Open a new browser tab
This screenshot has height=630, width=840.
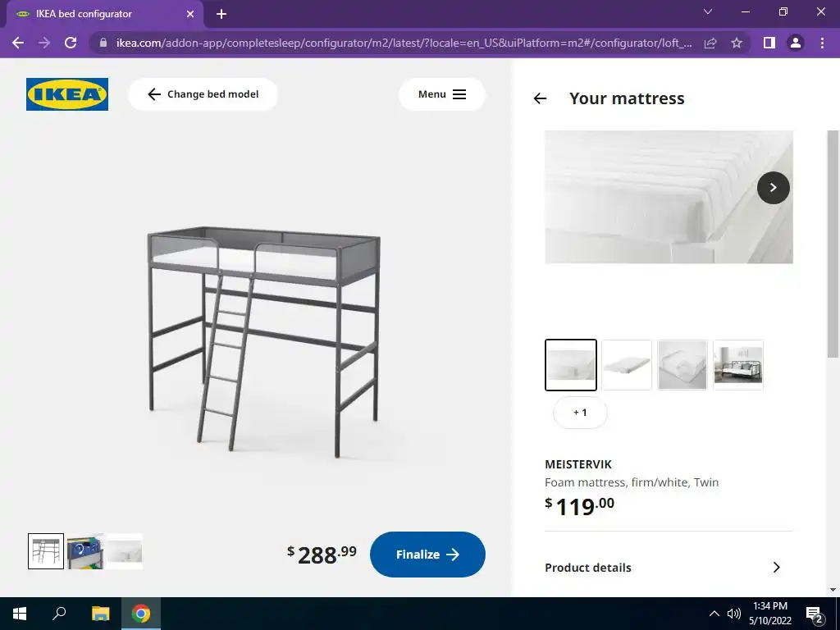point(221,15)
